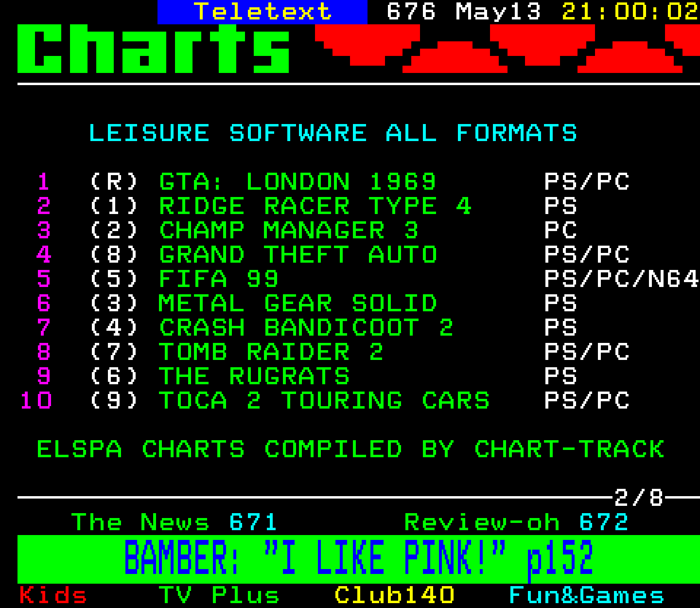Click the (8) previous position for Grand Theft Auto
Screen dimensions: 700x608
click(x=114, y=254)
